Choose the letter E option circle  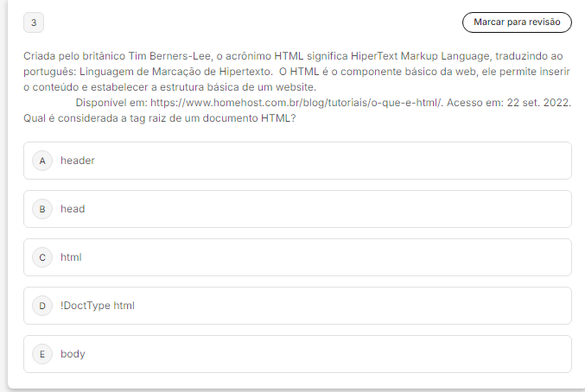41,354
